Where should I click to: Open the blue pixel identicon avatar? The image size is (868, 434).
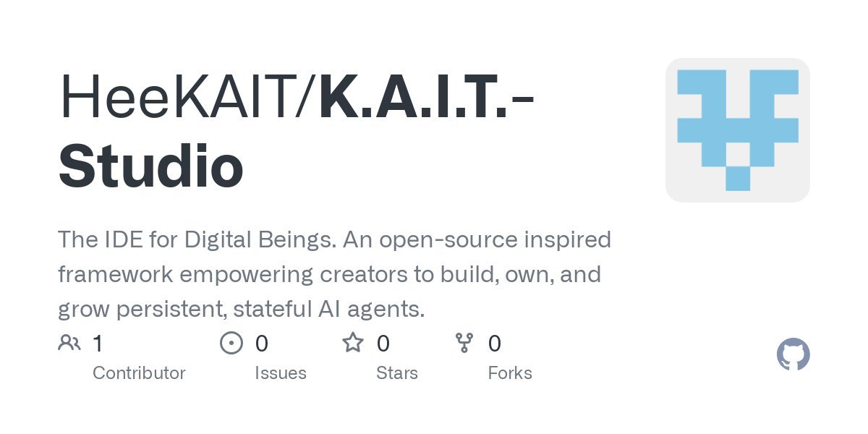[737, 130]
